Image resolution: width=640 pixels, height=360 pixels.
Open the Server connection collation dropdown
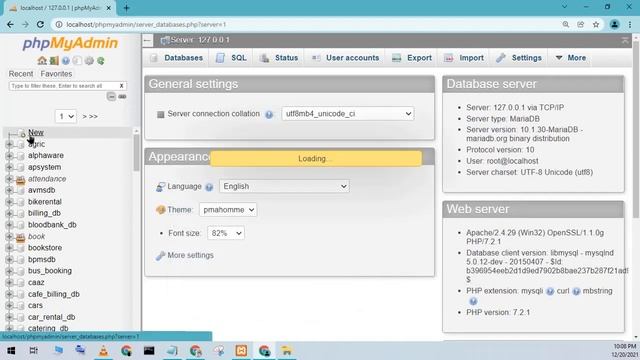click(x=348, y=113)
